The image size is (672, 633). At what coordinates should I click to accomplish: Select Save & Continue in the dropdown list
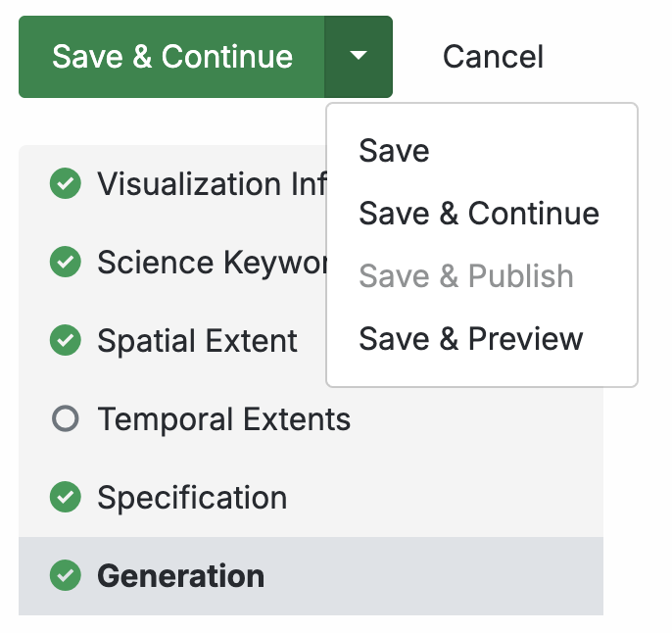(x=479, y=214)
